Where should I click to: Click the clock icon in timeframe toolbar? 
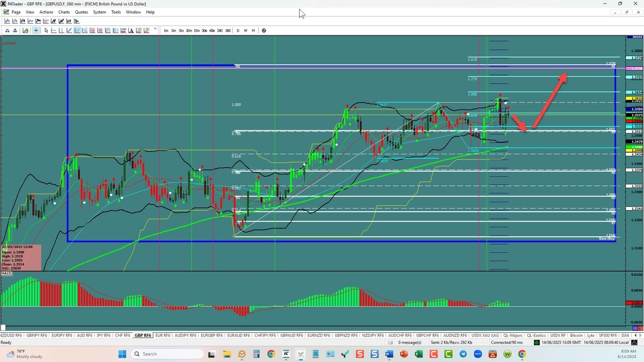(x=264, y=30)
